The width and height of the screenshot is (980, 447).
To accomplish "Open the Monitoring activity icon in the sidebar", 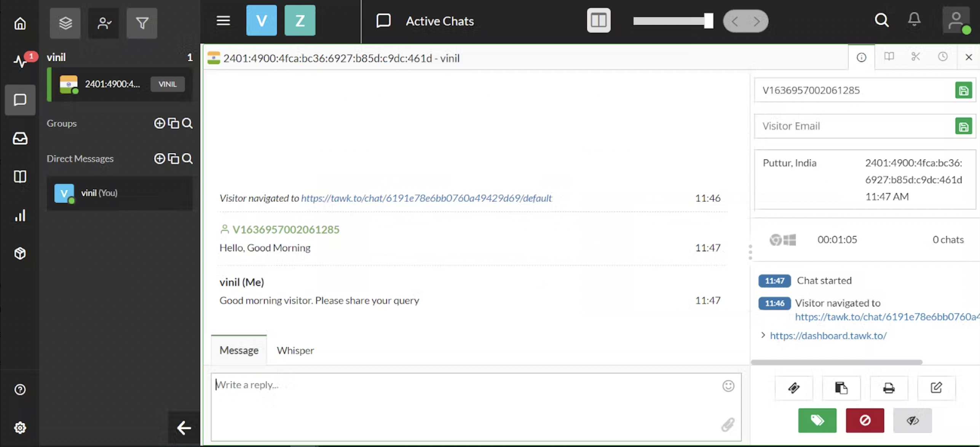I will (x=20, y=61).
